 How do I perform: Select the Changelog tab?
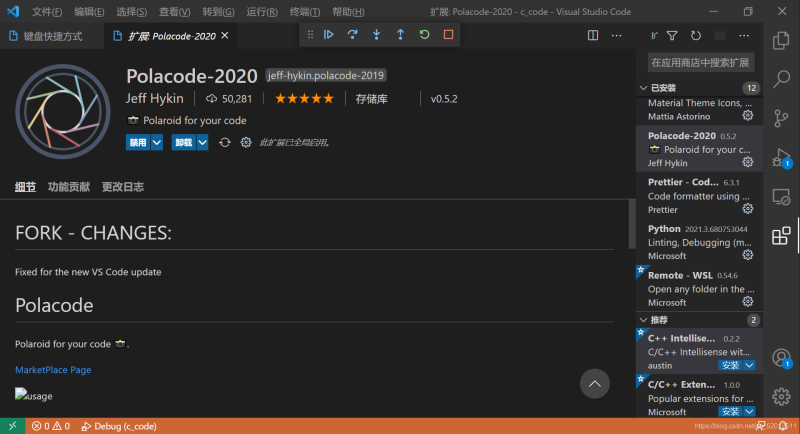(x=123, y=187)
